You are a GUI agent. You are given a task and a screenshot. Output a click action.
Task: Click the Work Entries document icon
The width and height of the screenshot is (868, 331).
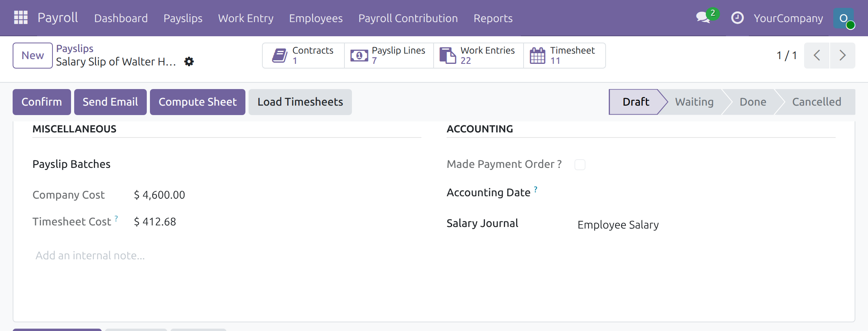tap(448, 55)
